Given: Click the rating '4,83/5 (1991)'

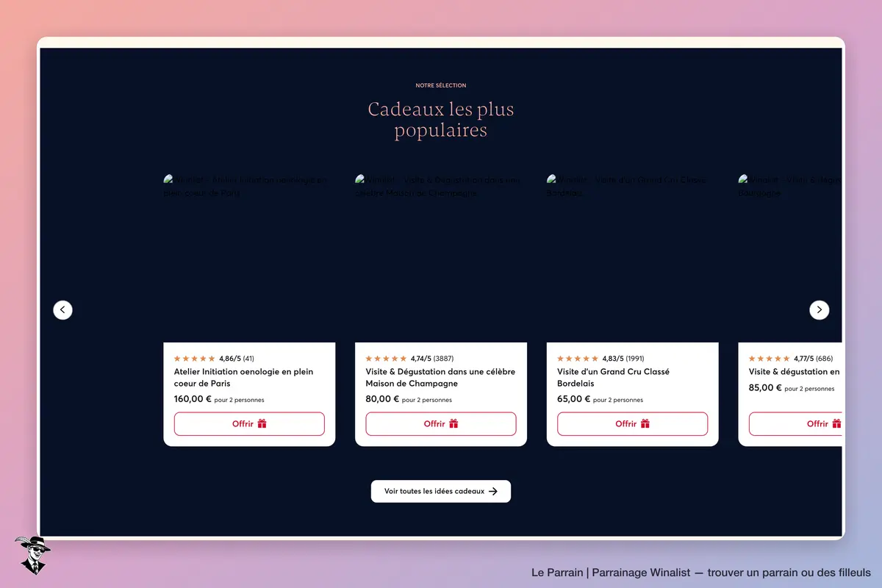Looking at the screenshot, I should [x=623, y=359].
